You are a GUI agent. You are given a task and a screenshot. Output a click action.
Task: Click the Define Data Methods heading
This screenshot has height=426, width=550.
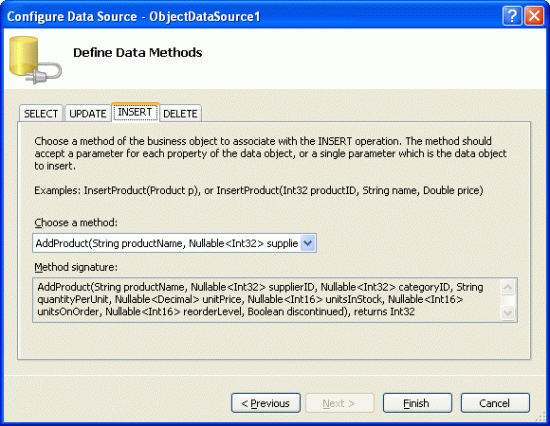coord(138,53)
